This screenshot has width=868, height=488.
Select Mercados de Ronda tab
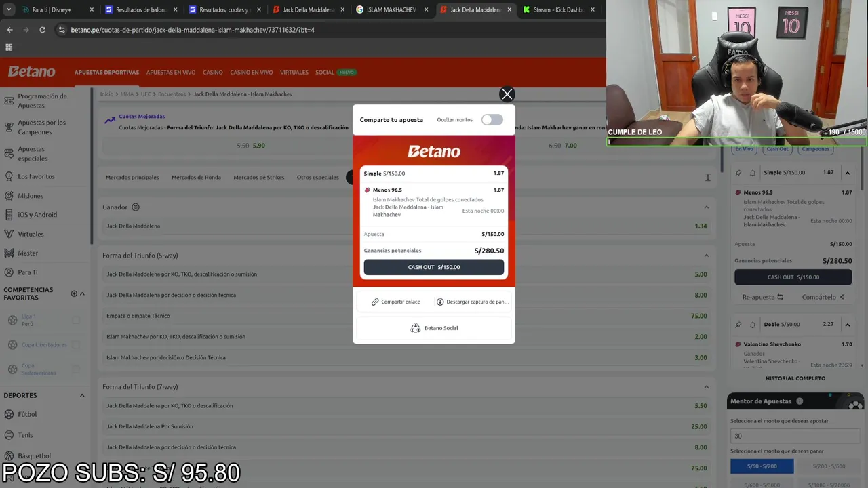(196, 178)
